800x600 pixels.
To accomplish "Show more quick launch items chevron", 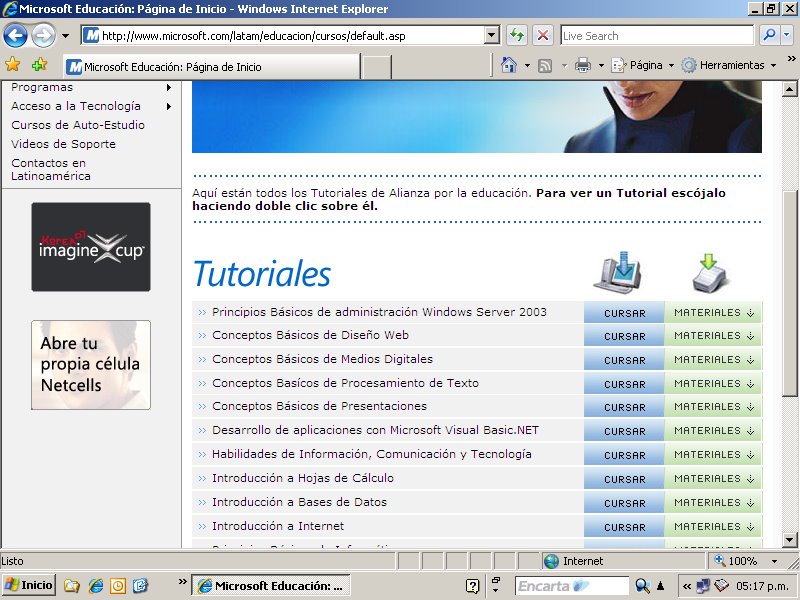I will pyautogui.click(x=182, y=582).
